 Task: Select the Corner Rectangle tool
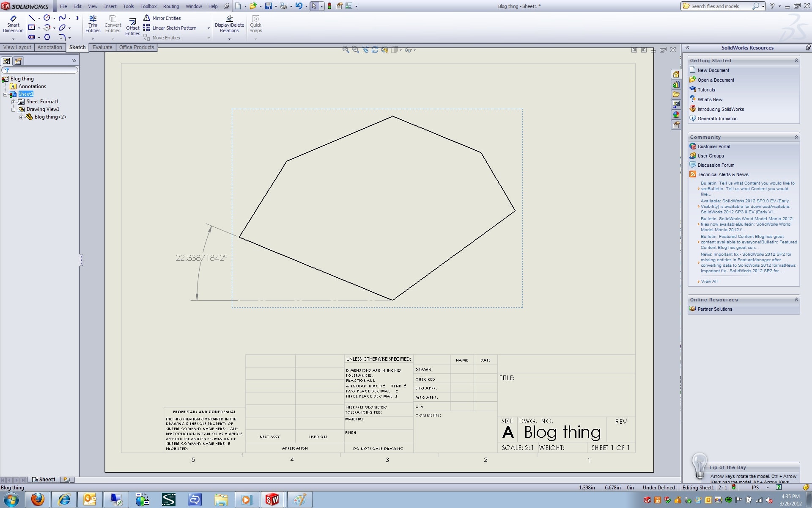click(32, 28)
